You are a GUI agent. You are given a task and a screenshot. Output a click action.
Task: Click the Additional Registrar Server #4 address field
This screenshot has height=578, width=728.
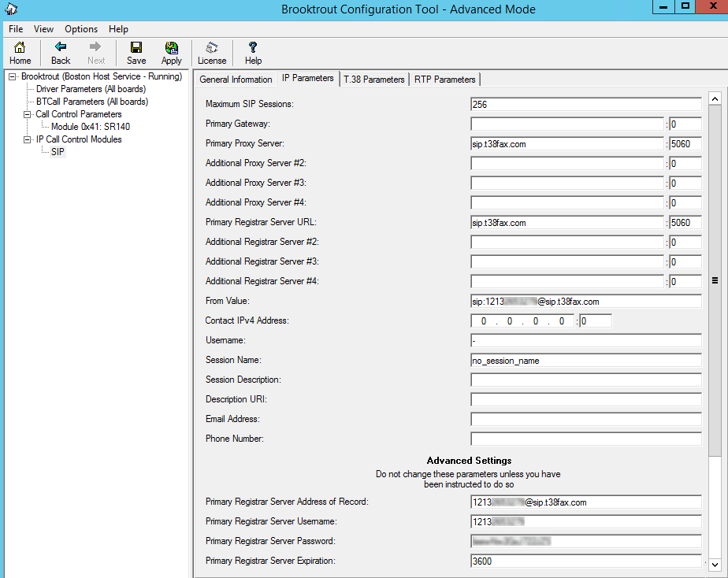[x=567, y=282]
